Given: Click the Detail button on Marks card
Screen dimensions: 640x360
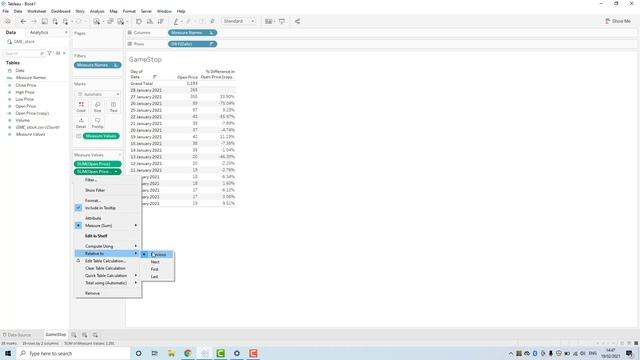Looking at the screenshot, I should pyautogui.click(x=81, y=123).
